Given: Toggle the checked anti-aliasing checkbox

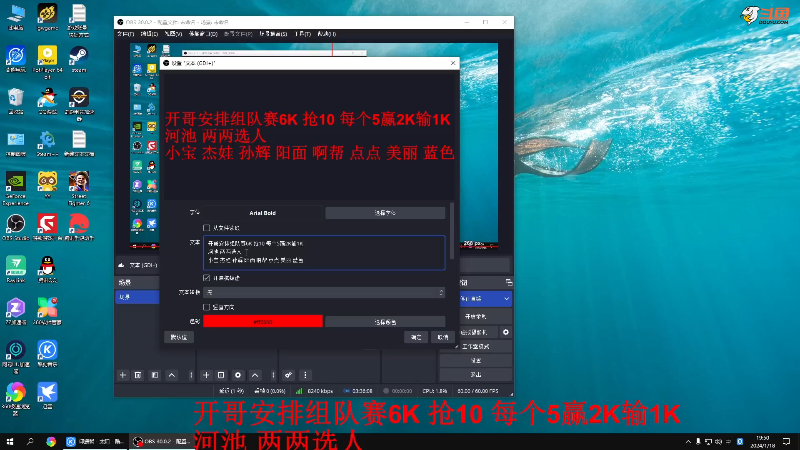Looking at the screenshot, I should click(x=206, y=278).
